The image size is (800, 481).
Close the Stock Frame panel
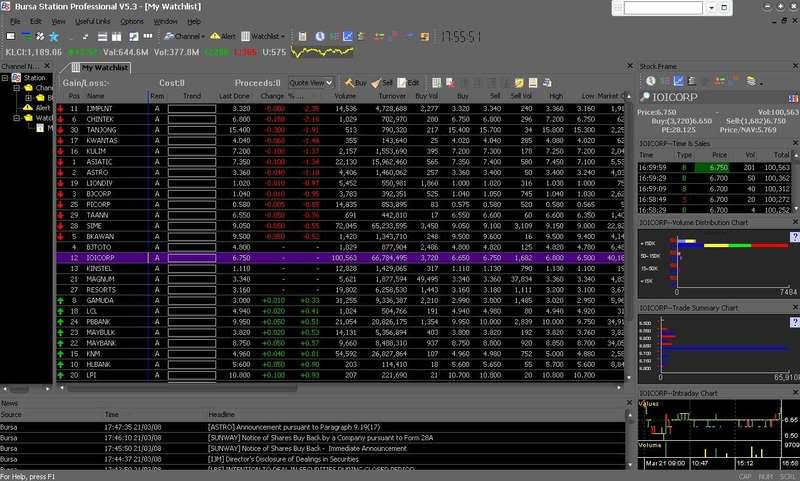pos(795,66)
